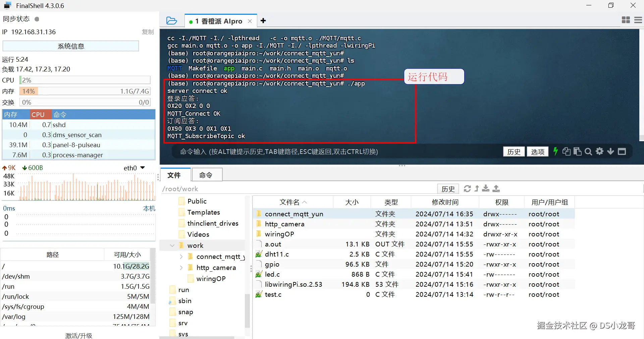Click the file panel upload icon
The width and height of the screenshot is (644, 339).
click(496, 188)
